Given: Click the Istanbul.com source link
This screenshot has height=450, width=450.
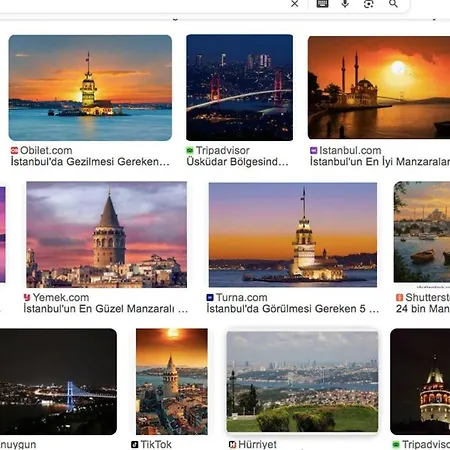Looking at the screenshot, I should point(350,151).
